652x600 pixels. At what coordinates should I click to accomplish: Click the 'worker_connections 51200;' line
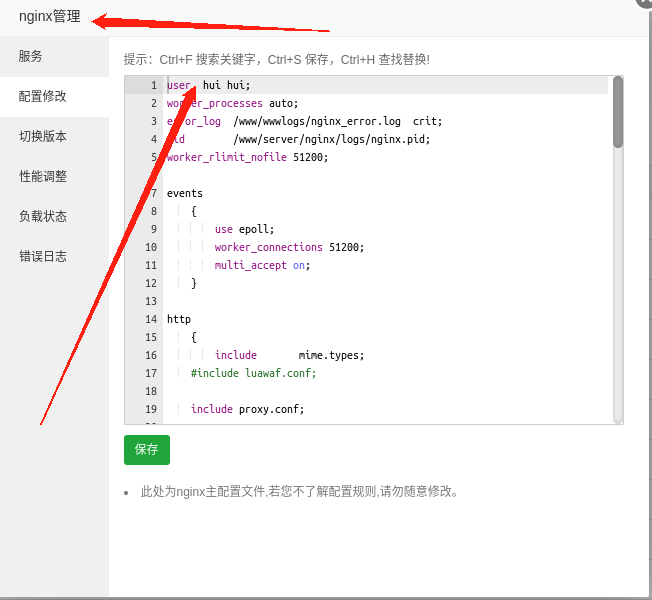(x=289, y=247)
